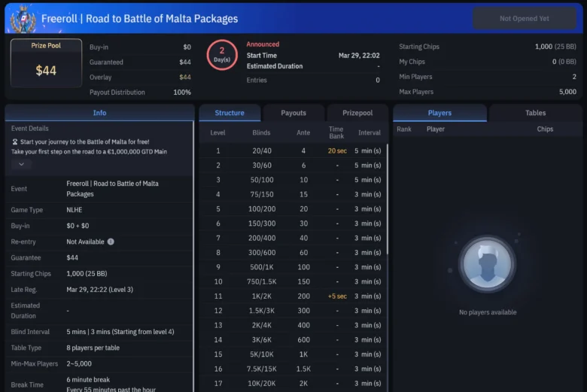The image size is (587, 392).
Task: Select level 12 blinds 1.5K/3K
Action: (262, 311)
